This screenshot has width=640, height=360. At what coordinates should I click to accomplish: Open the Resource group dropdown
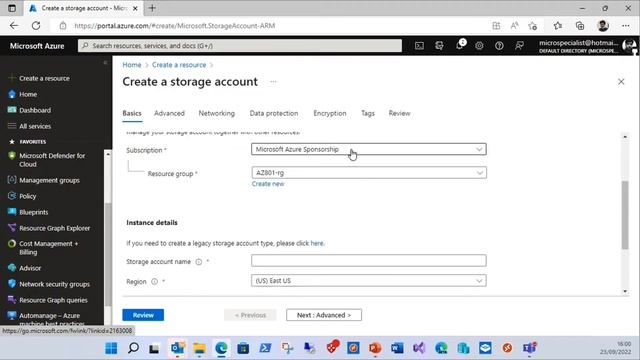click(369, 173)
